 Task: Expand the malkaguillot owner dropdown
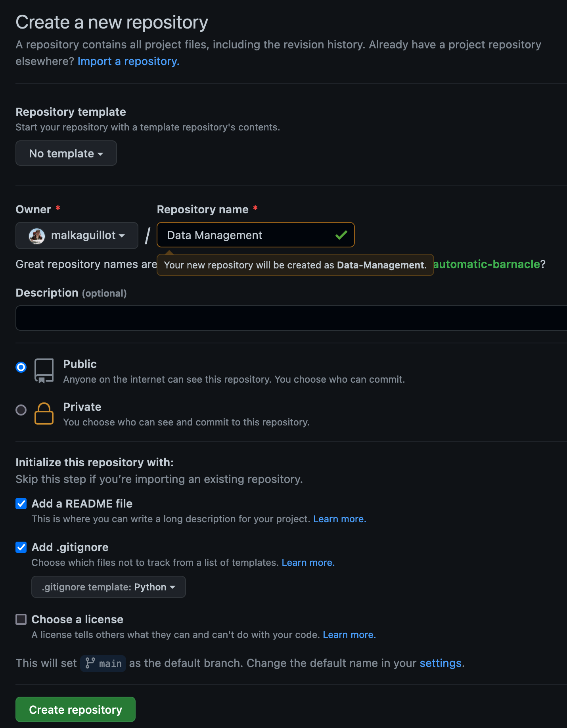77,236
